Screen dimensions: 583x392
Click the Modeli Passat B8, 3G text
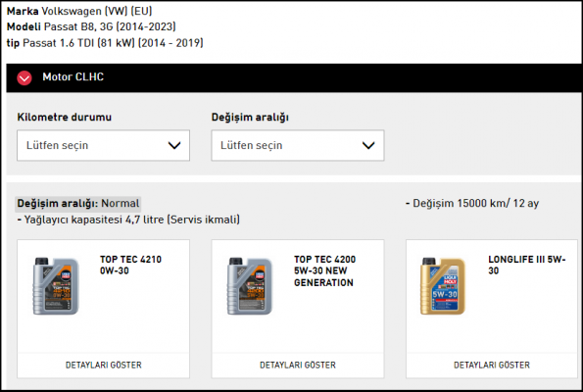click(x=91, y=26)
